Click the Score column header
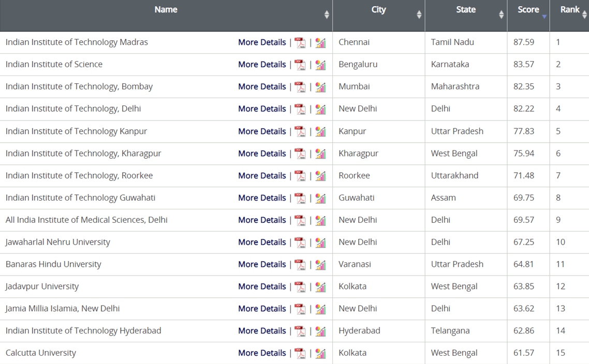This screenshot has width=589, height=364. click(x=528, y=10)
